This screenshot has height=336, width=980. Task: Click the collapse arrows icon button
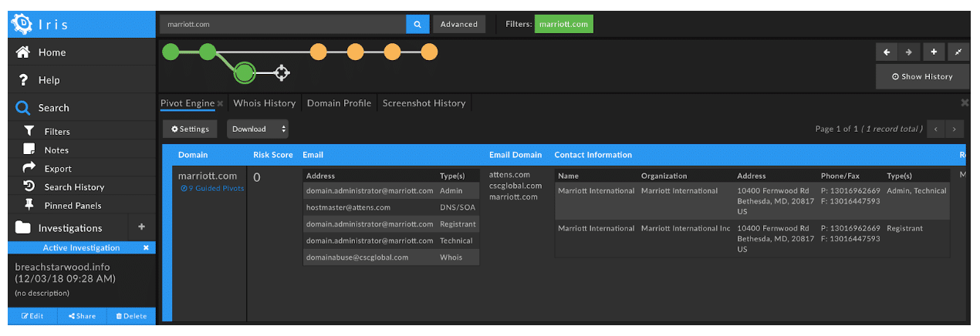[958, 52]
